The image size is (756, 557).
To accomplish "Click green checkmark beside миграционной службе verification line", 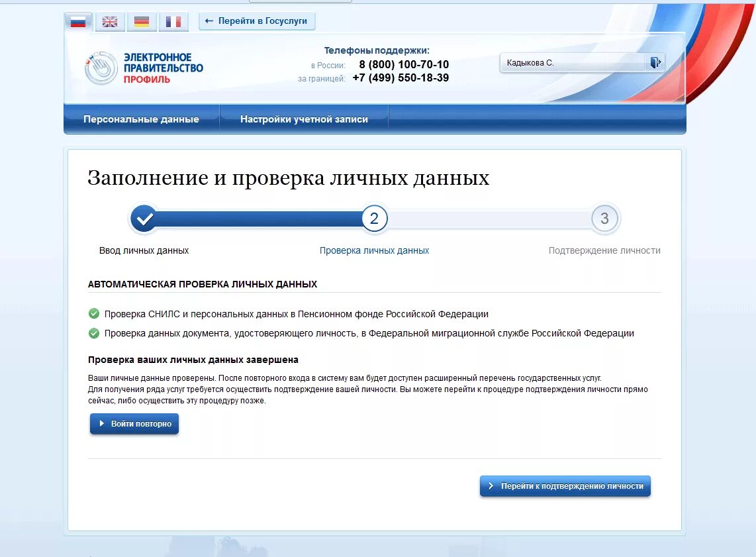I will (x=93, y=333).
